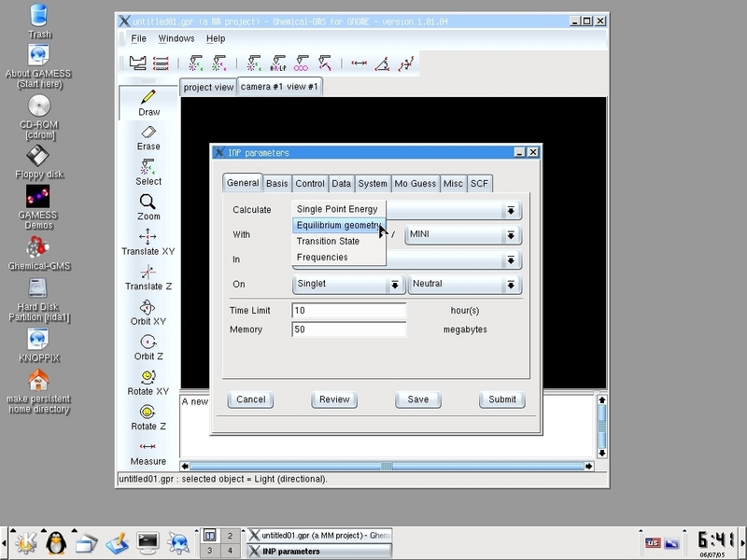Viewport: 747px width, 560px height.
Task: Choose Equilibrium geometry from the list
Action: click(x=337, y=225)
